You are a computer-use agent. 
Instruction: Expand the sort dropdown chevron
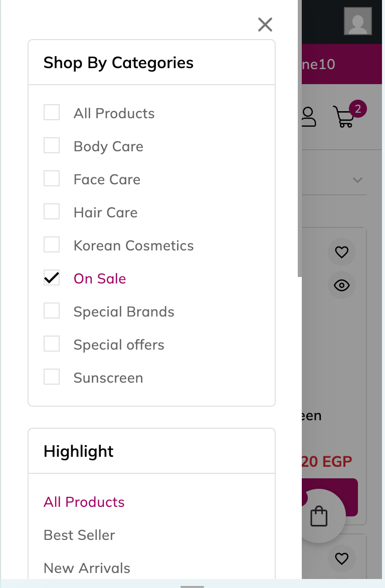[357, 180]
